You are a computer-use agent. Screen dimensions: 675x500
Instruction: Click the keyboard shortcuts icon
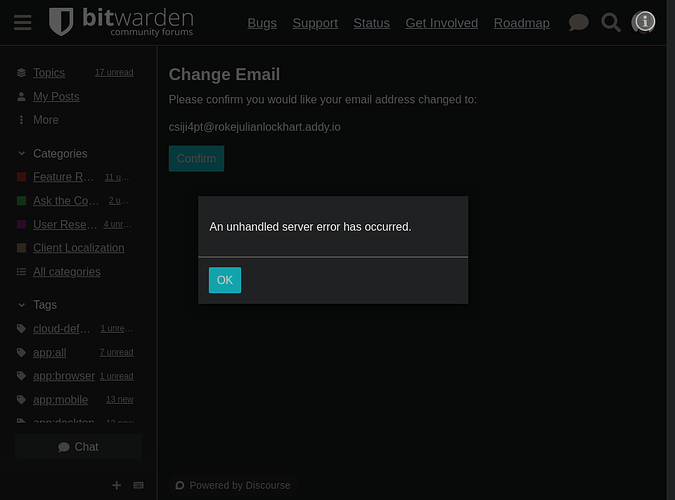(x=139, y=485)
